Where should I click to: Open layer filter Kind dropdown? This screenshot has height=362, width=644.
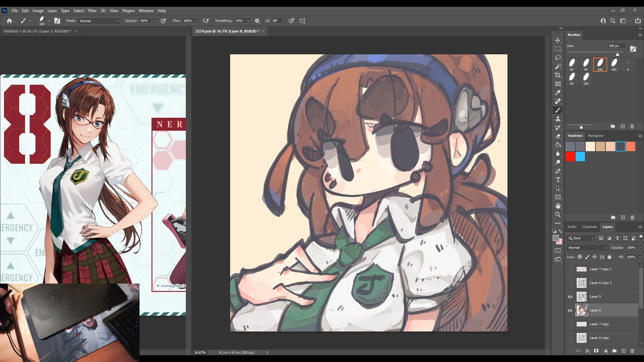click(x=581, y=238)
